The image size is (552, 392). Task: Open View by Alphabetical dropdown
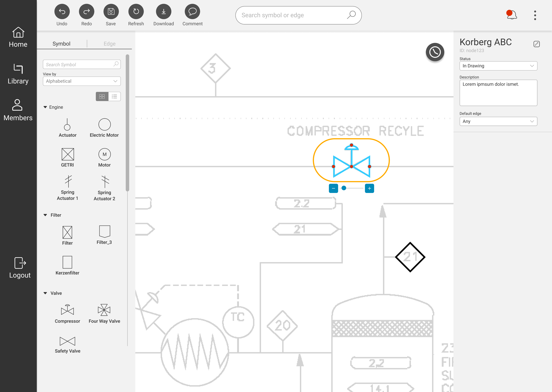(x=82, y=81)
